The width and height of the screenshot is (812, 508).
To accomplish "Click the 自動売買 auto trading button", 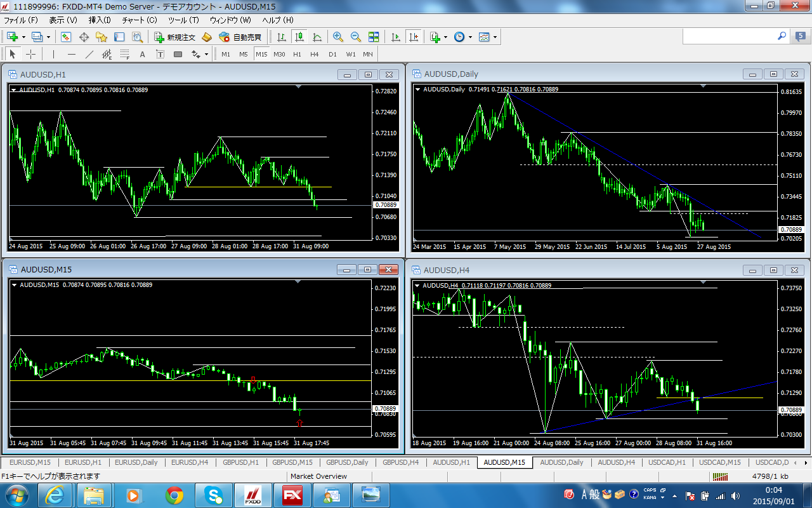I will coord(240,37).
